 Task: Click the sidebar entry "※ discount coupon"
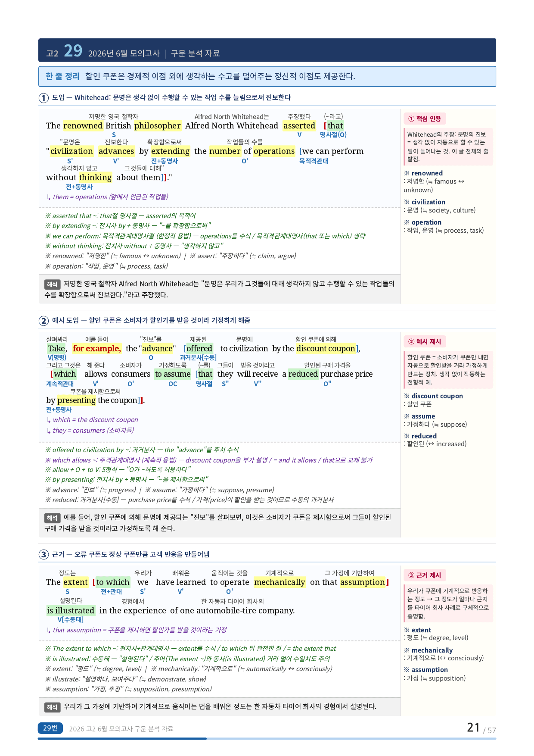tap(433, 396)
